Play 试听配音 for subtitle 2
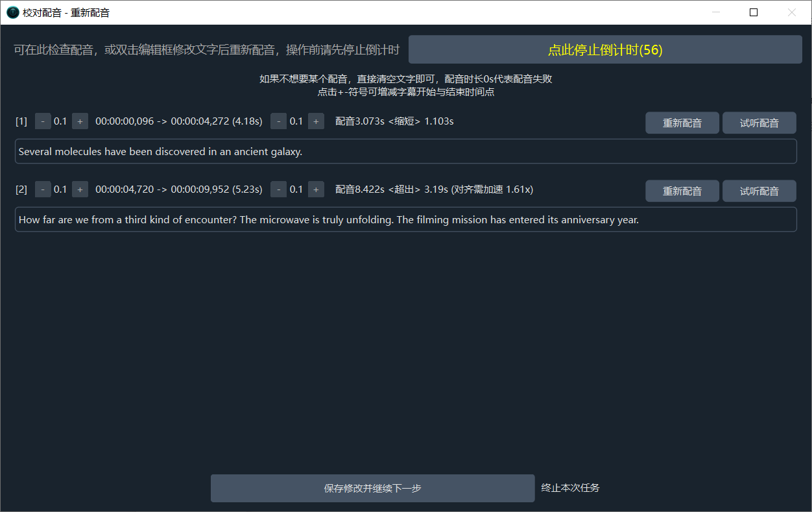812x512 pixels. [x=759, y=191]
